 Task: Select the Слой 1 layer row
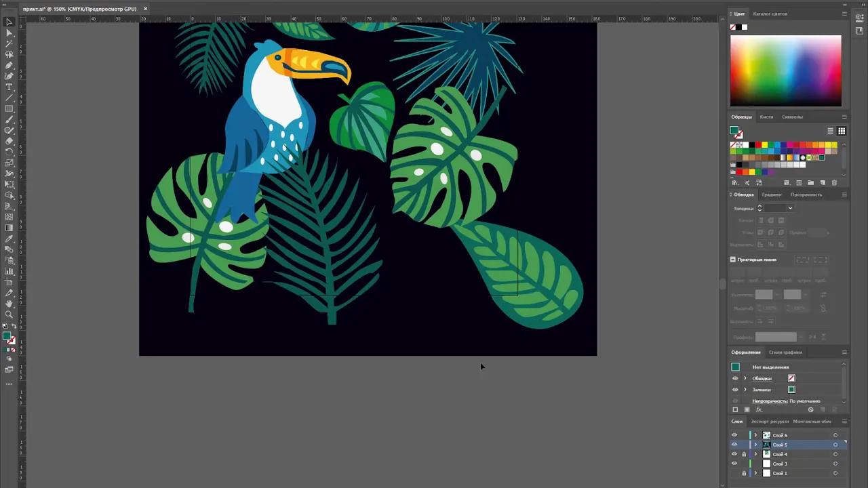tap(788, 473)
